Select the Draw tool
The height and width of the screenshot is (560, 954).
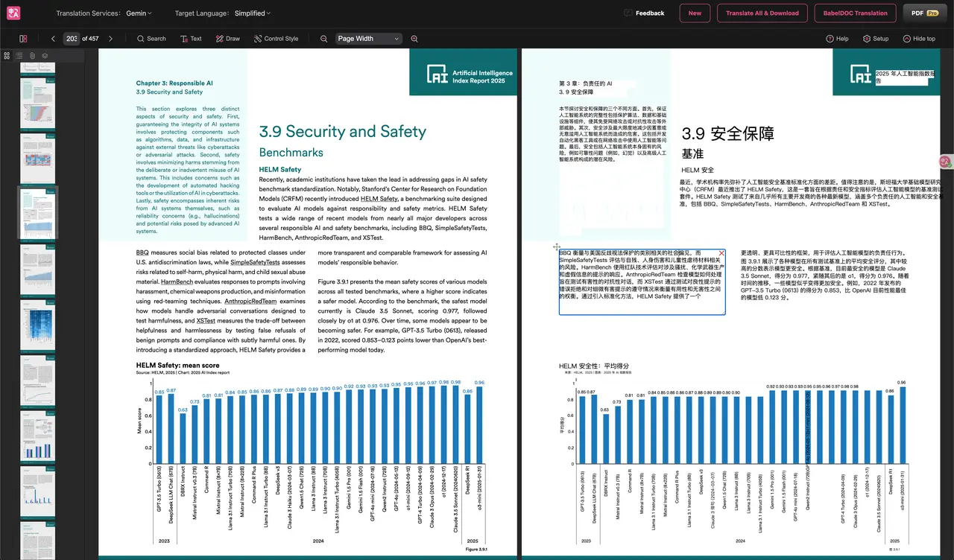coord(227,39)
